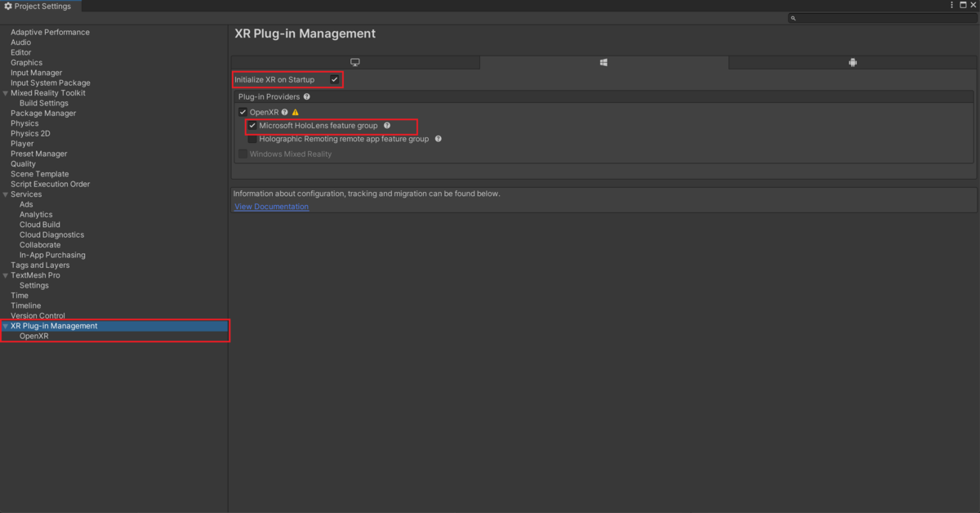Click the gear icon in Project Settings tab

pyautogui.click(x=8, y=6)
